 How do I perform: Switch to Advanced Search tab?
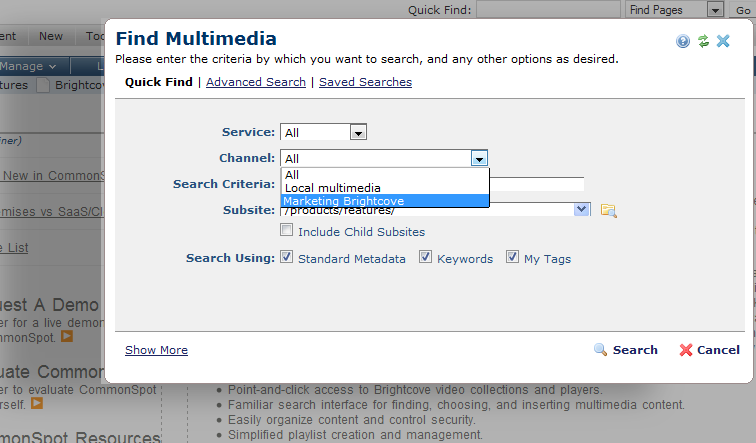256,82
